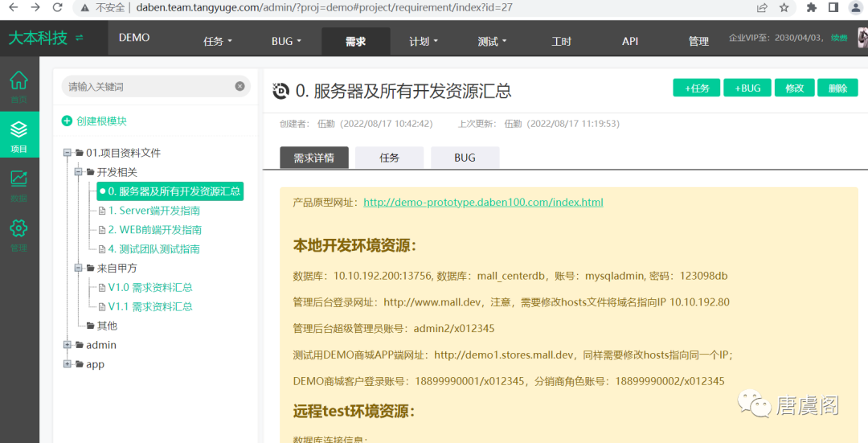The height and width of the screenshot is (443, 868).
Task: Clear the keyword search with the x icon
Action: click(240, 86)
